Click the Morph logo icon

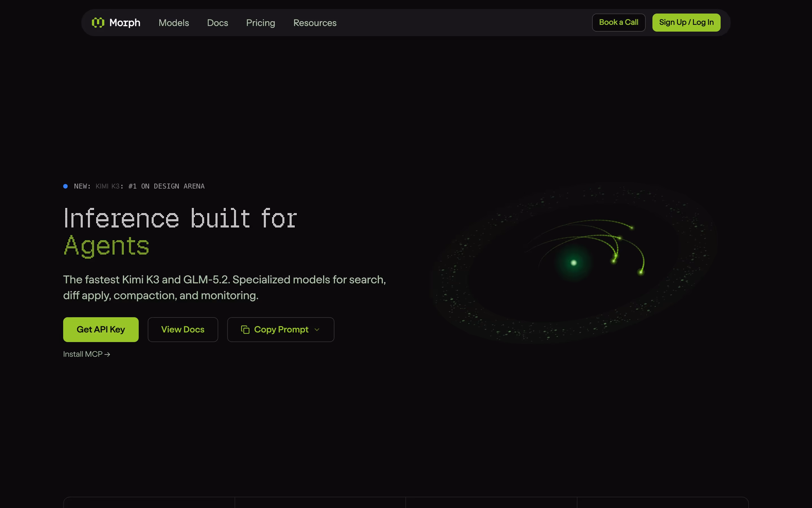(98, 23)
